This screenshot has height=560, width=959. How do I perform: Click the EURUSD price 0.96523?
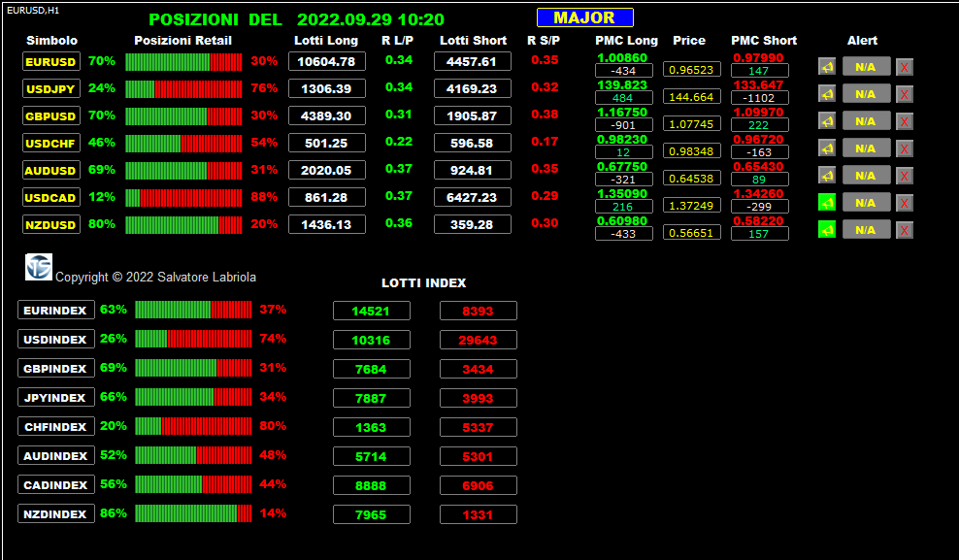(x=691, y=69)
